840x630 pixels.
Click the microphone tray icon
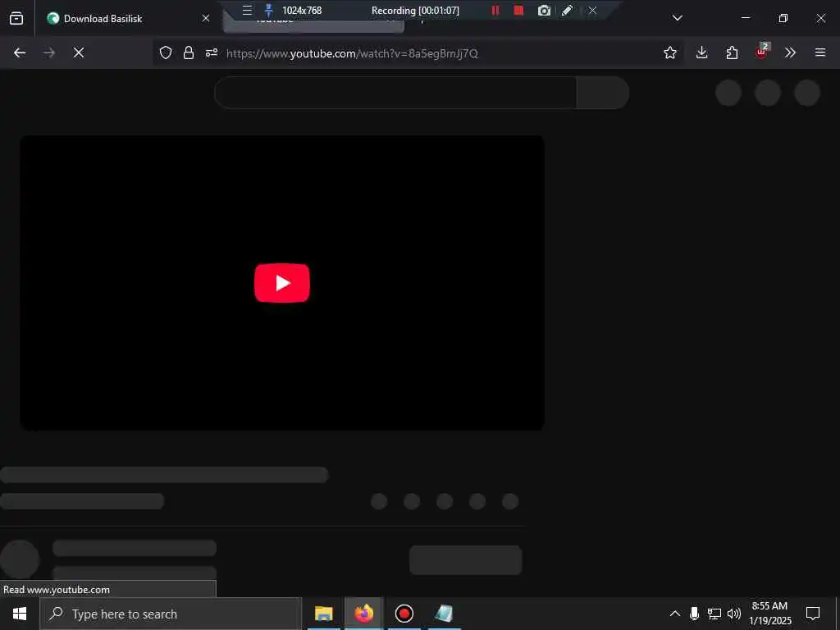click(x=694, y=614)
